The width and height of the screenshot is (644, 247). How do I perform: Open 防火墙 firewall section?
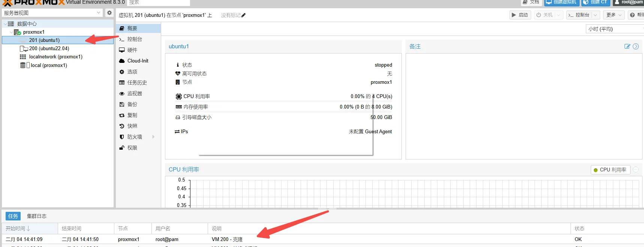click(x=138, y=137)
